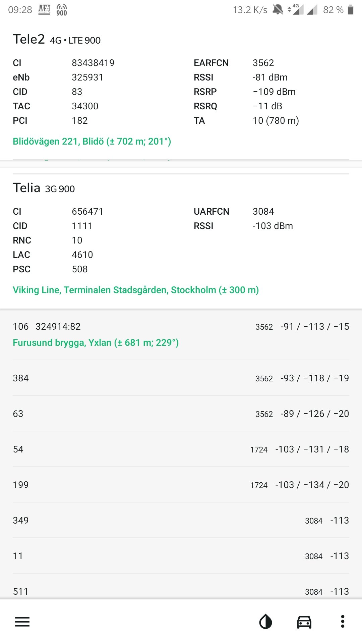Toggle the dark theme drop icon
Image resolution: width=362 pixels, height=644 pixels.
(265, 622)
